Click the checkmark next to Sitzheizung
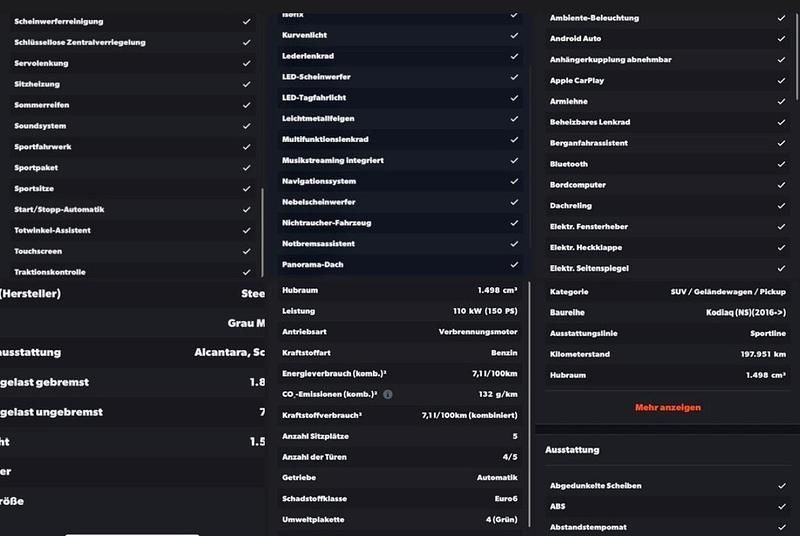This screenshot has width=800, height=536. point(246,84)
